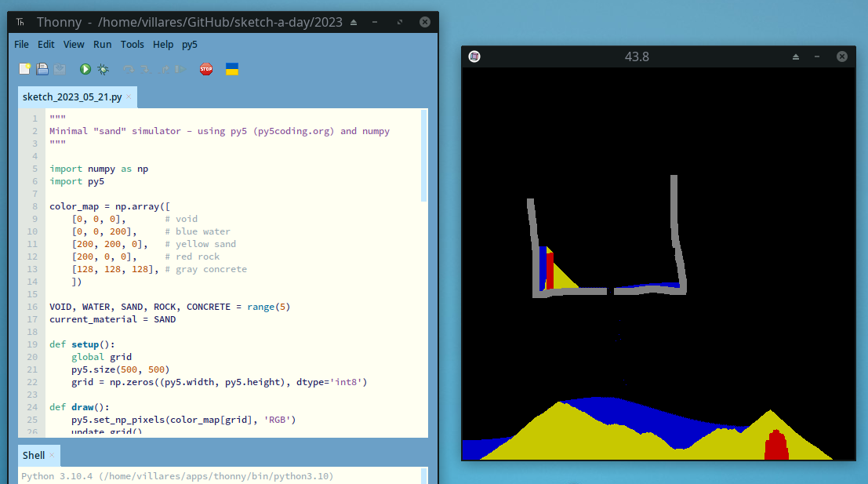
Task: Expand the py5 menu
Action: pos(190,45)
